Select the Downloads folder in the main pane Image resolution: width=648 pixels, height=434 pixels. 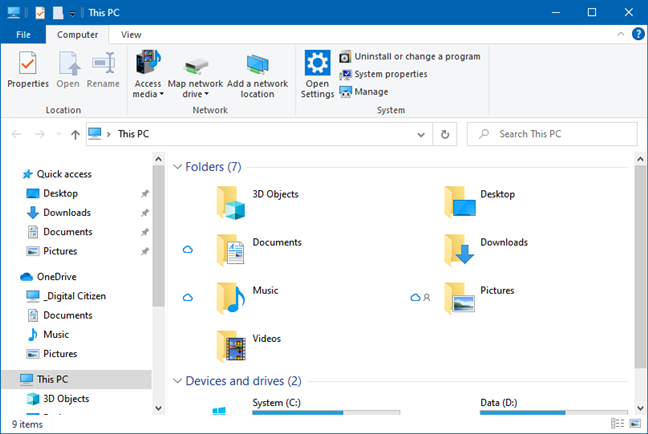pyautogui.click(x=486, y=250)
